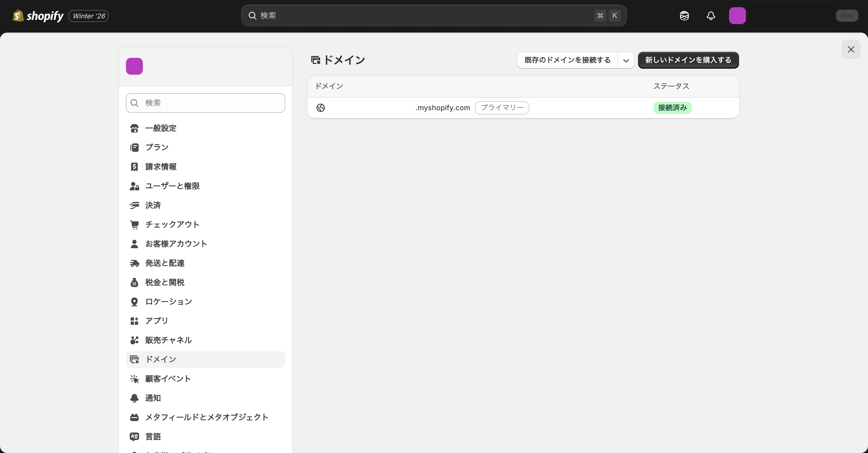Click the settings search field
The image size is (868, 453).
point(205,103)
